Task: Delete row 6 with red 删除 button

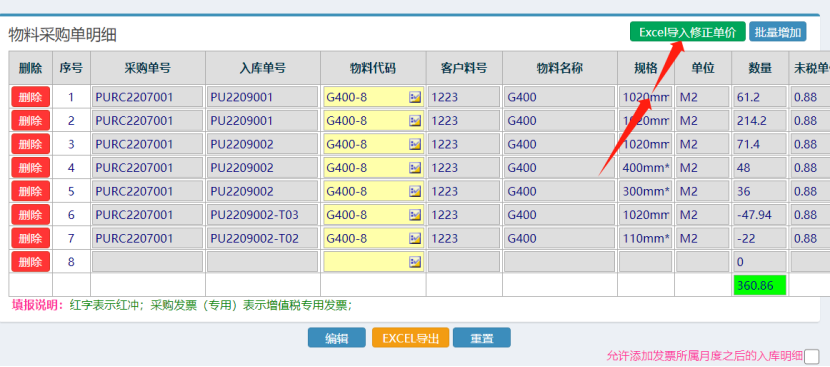Action: pos(31,215)
